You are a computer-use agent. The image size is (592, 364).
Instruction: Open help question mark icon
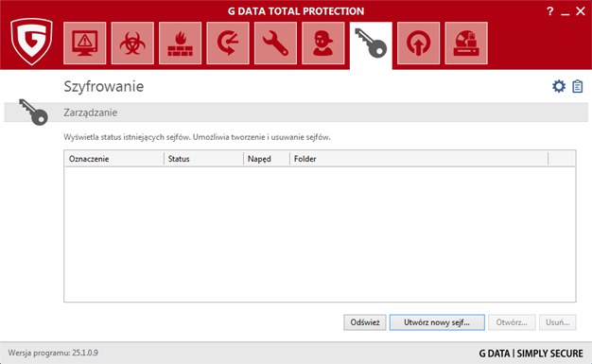[550, 11]
